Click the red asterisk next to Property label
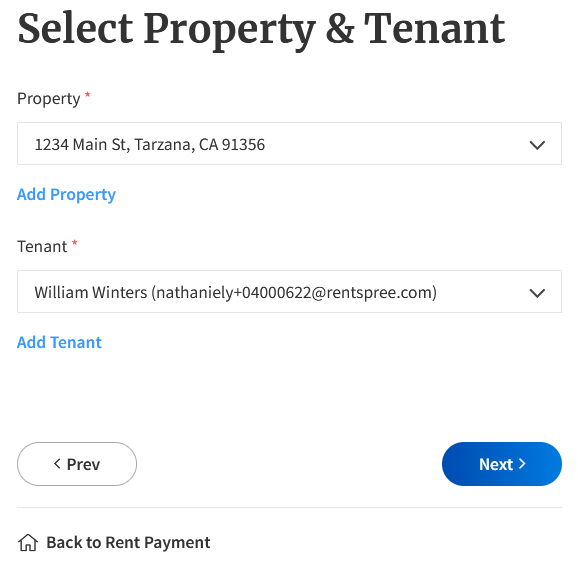Viewport: 578px width, 584px height. 88,95
